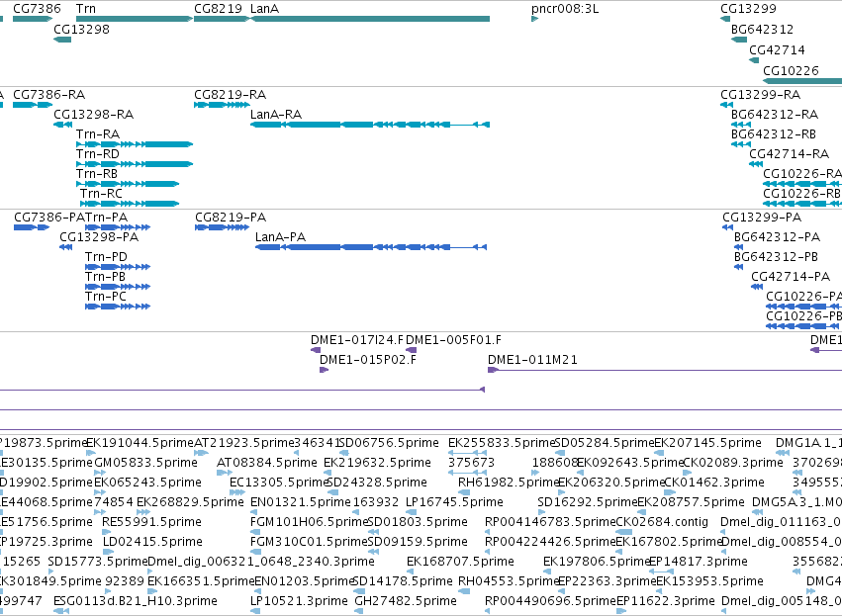Open the BG642312 gene feature

click(739, 40)
